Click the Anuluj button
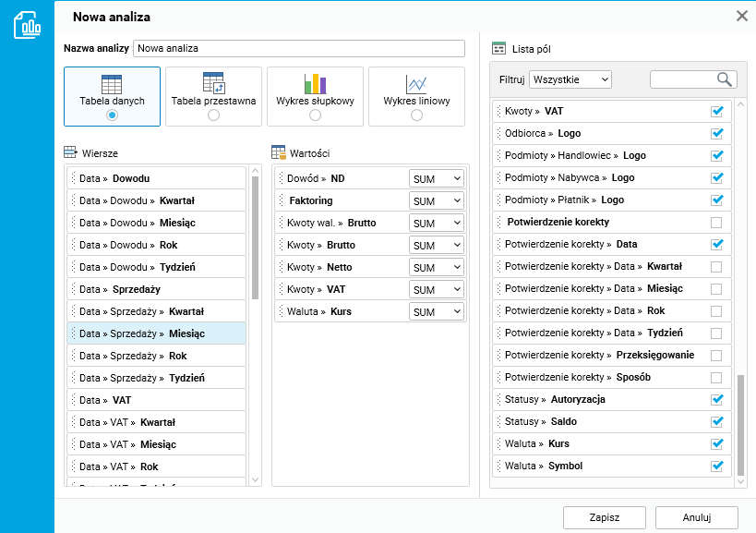This screenshot has height=533, width=756. click(697, 517)
